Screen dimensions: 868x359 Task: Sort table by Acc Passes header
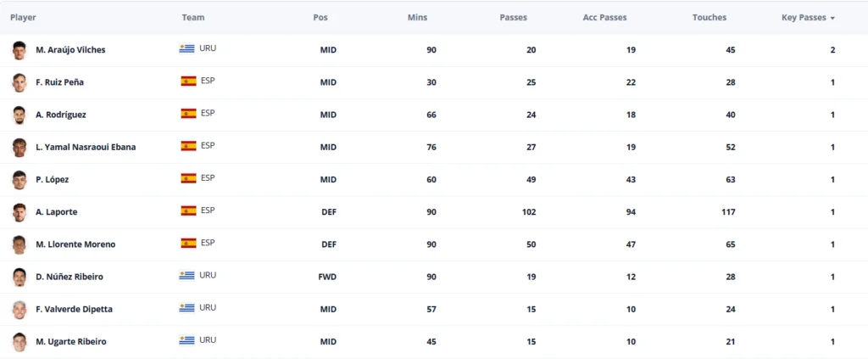pos(604,18)
